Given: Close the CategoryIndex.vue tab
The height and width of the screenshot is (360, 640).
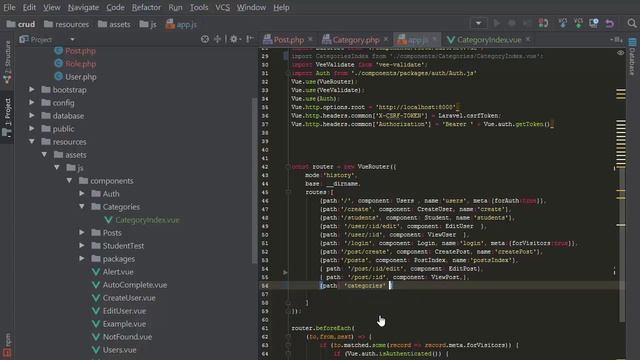Looking at the screenshot, I should [x=528, y=39].
